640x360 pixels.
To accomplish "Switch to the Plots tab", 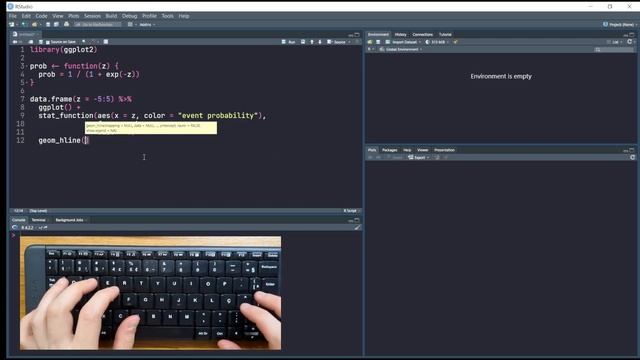I will point(372,150).
